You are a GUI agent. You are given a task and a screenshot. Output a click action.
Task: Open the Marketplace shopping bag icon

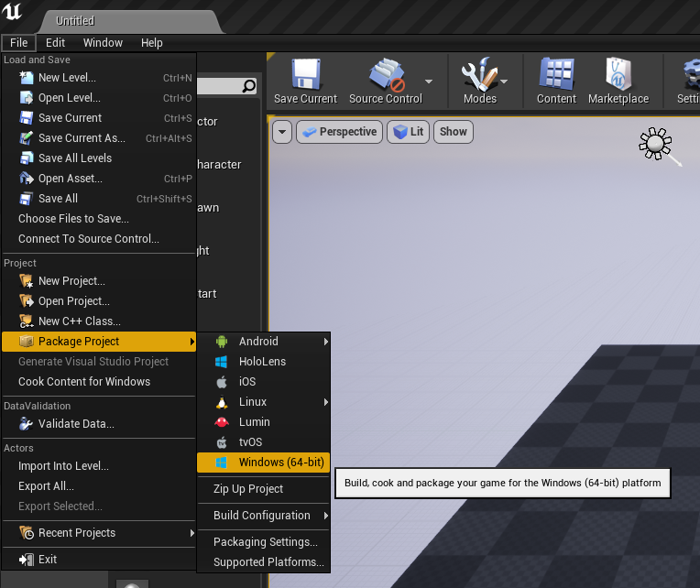(618, 74)
